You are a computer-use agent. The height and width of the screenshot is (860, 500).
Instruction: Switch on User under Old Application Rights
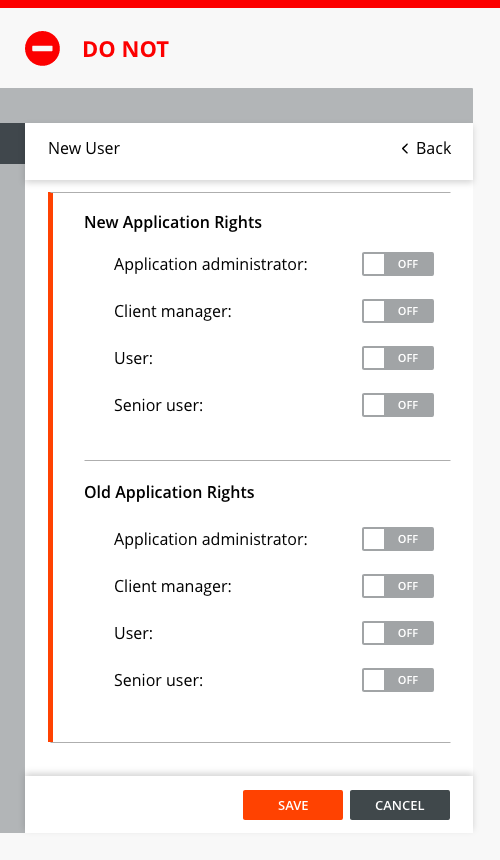pyautogui.click(x=397, y=633)
